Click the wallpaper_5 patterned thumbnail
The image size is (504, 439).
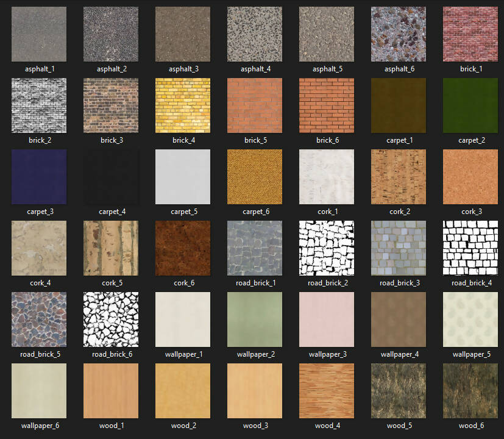[470, 319]
